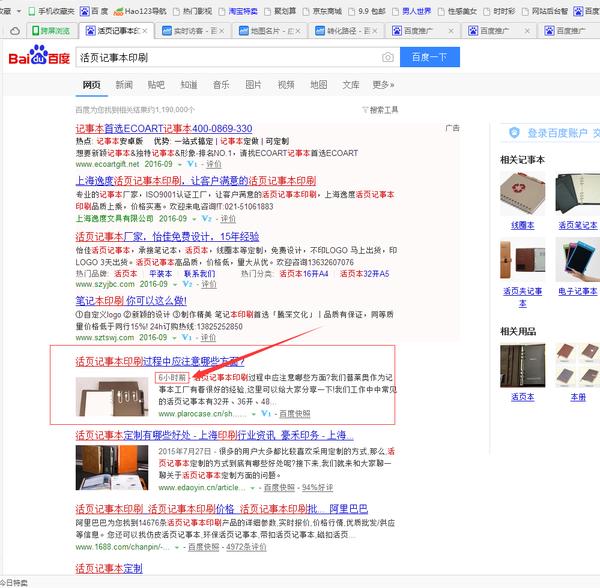Open 评价 link for www.ecoartgift.net
The height and width of the screenshot is (588, 600).
(214, 165)
